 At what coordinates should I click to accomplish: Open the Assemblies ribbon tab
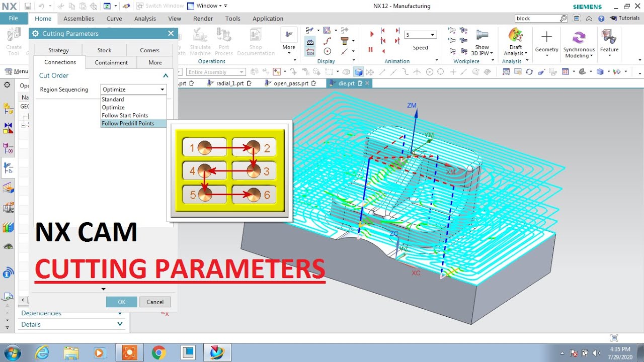tap(78, 19)
